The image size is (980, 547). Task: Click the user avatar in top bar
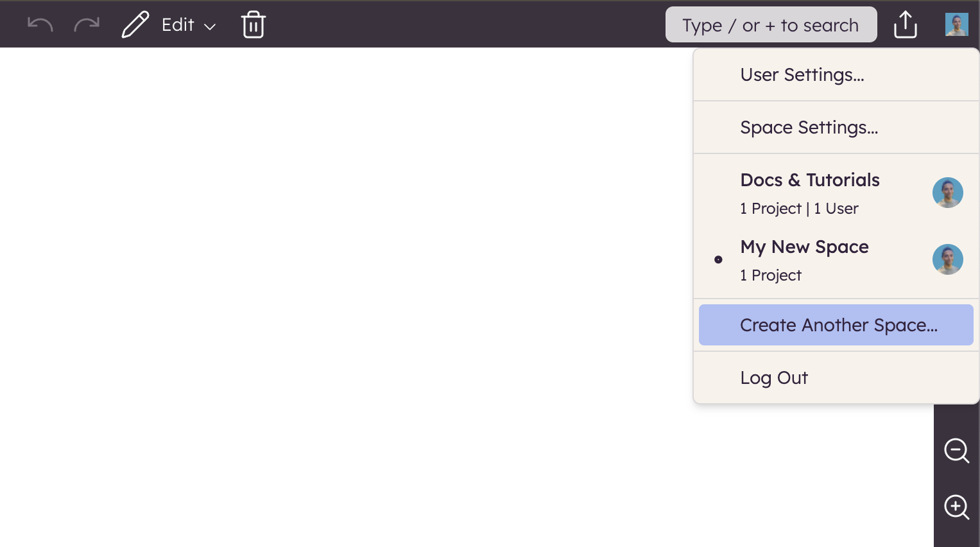tap(956, 25)
